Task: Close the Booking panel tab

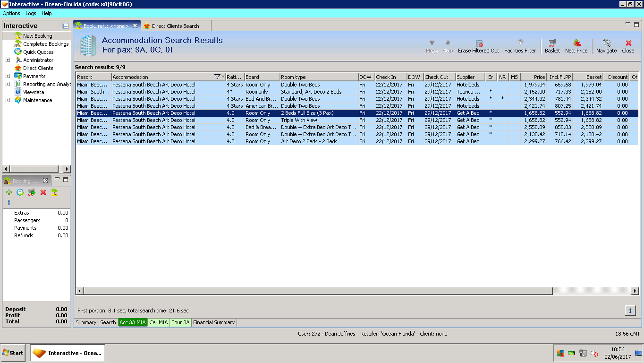Action: tap(45, 181)
